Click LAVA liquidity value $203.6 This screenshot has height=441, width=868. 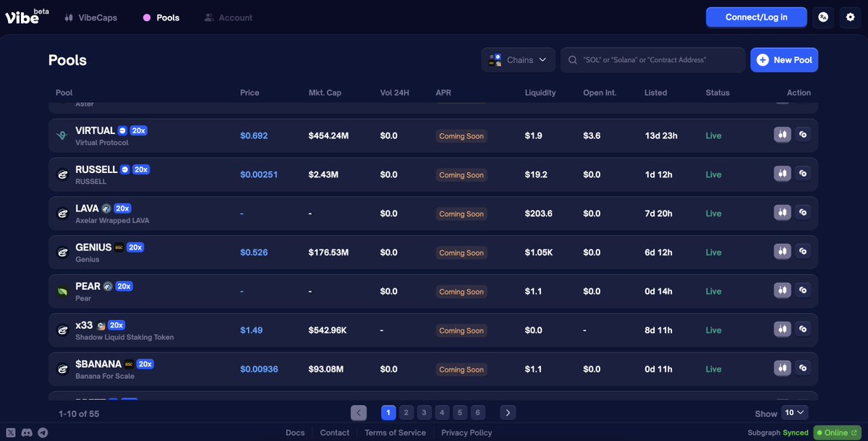[x=539, y=214]
